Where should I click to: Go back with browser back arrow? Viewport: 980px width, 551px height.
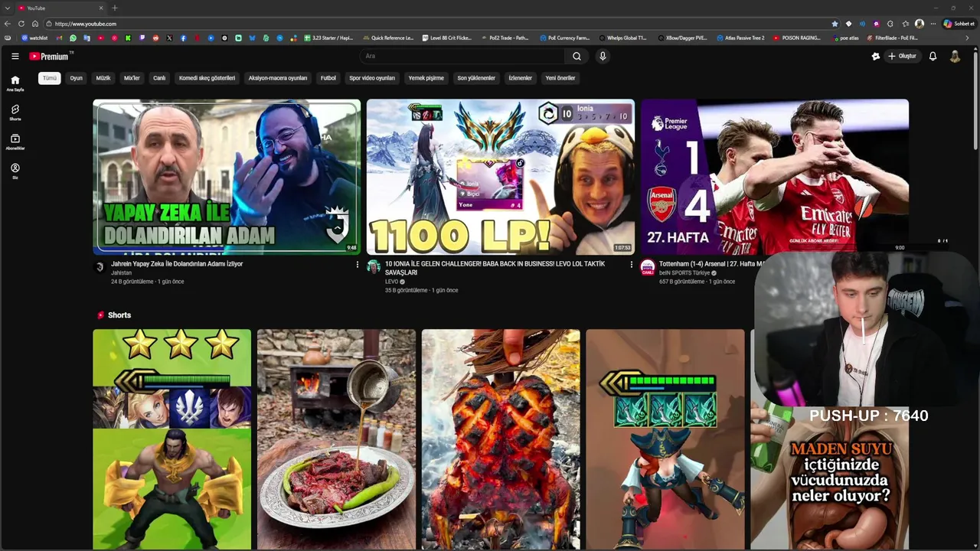click(8, 24)
